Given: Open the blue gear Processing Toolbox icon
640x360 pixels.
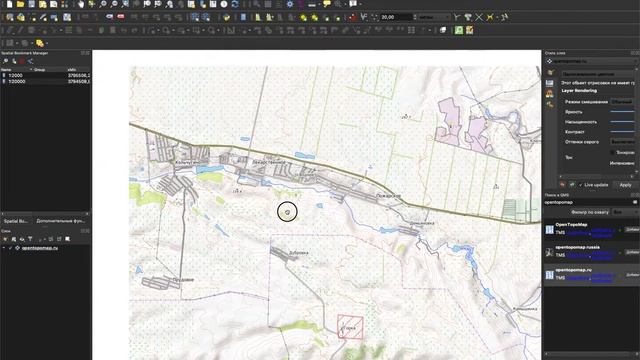Looking at the screenshot, I should pos(290,4).
